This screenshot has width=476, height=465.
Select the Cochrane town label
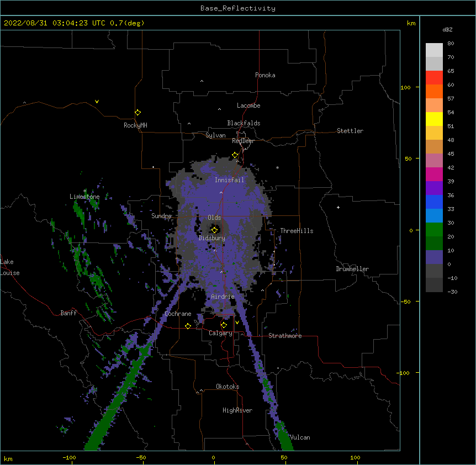tap(178, 314)
